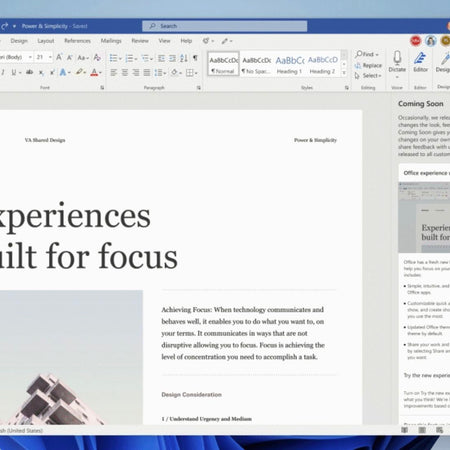
Task: Align text left in Paragraph group
Action: 114,72
